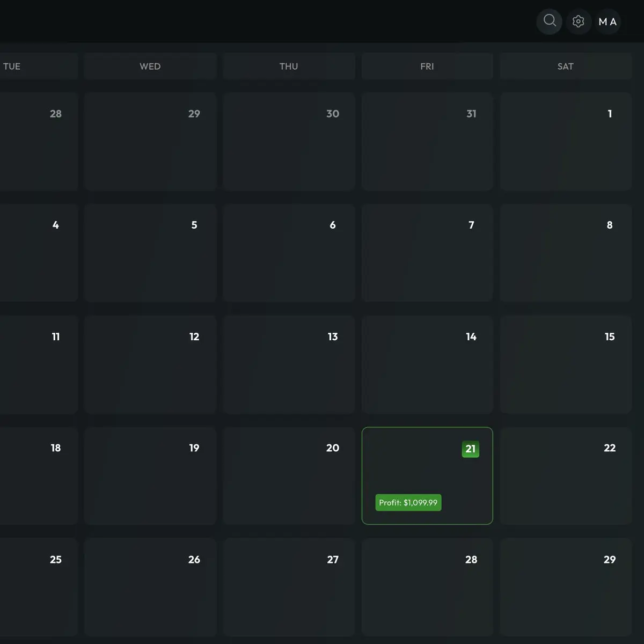Open the search magnifier icon

550,21
